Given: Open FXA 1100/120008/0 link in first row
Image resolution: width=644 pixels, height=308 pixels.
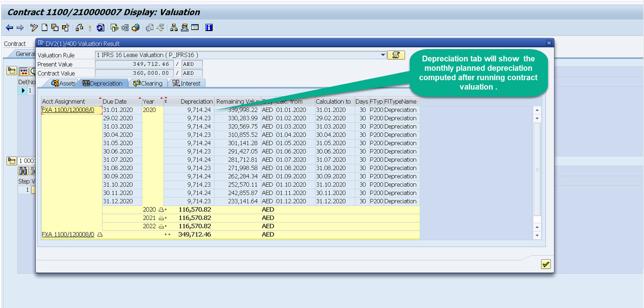Looking at the screenshot, I should pos(68,110).
